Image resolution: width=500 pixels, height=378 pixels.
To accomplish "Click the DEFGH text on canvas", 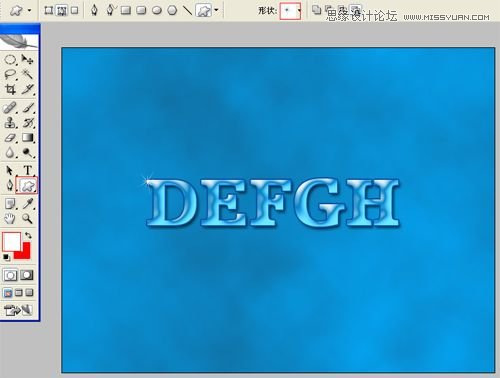I will [x=273, y=202].
